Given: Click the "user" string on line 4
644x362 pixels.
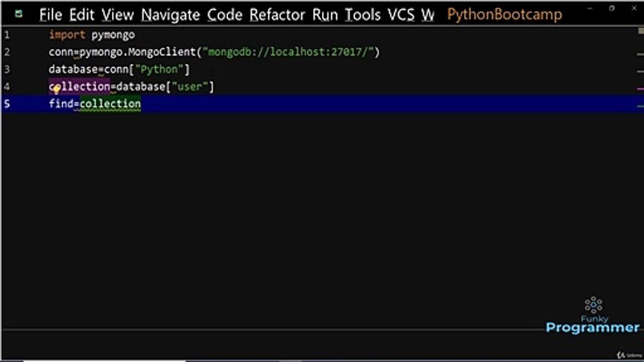Looking at the screenshot, I should [190, 86].
